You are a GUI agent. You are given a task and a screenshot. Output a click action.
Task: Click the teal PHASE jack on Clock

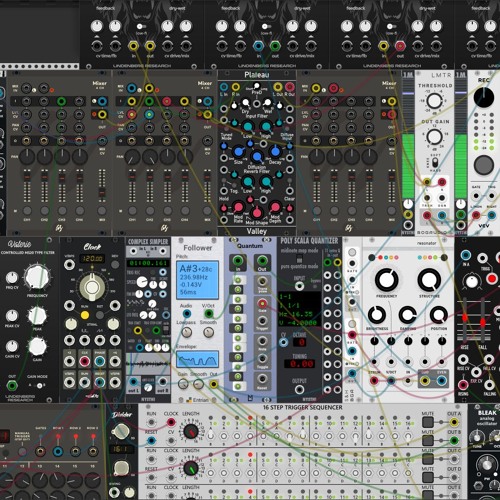point(100,361)
